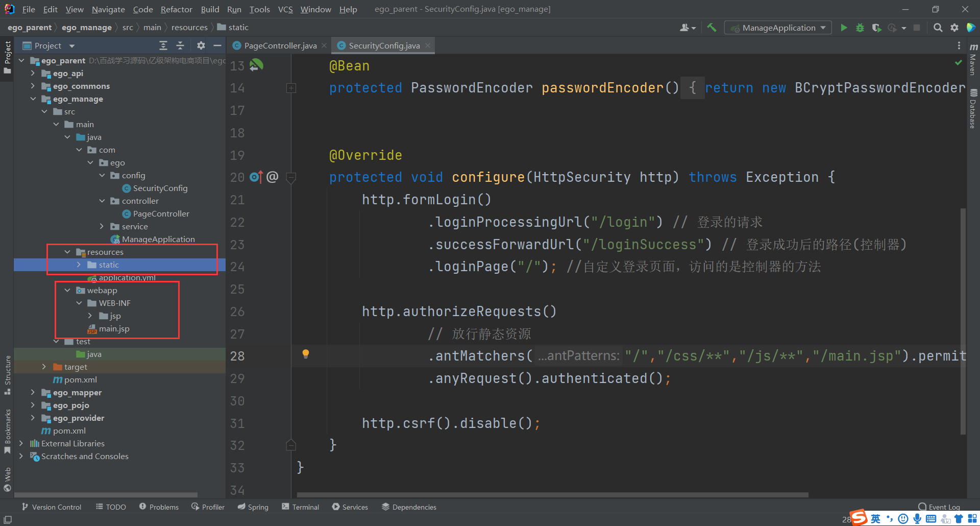Click the Project panel horizontal scrollbar
This screenshot has height=526, width=980.
pos(106,495)
